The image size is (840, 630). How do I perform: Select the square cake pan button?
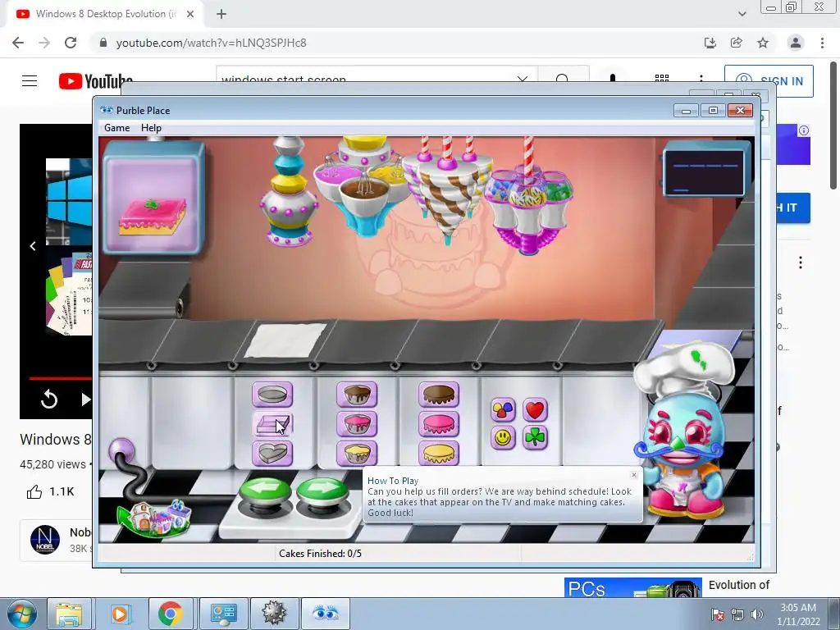click(x=272, y=424)
